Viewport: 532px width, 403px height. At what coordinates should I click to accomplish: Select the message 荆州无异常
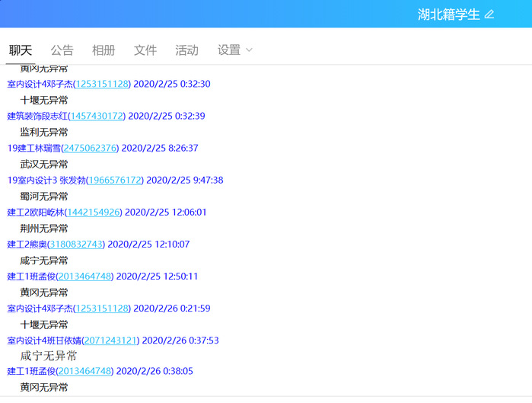point(44,229)
